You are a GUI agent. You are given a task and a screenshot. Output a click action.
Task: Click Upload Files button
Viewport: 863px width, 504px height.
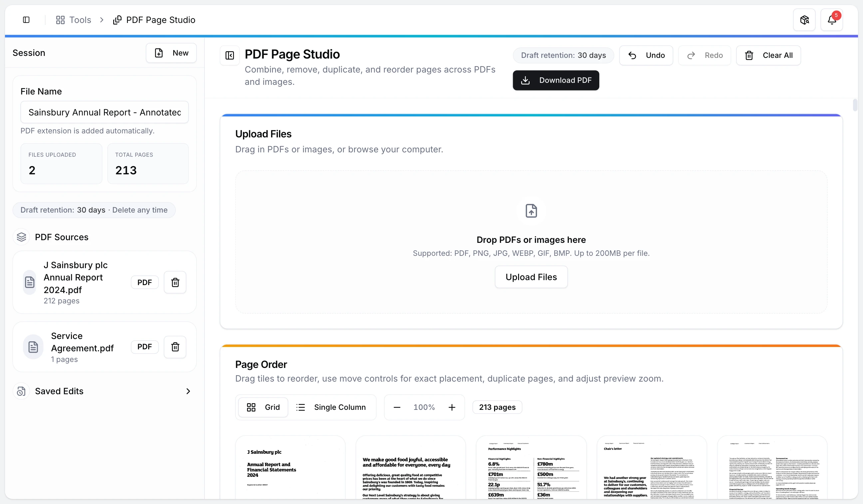click(531, 277)
